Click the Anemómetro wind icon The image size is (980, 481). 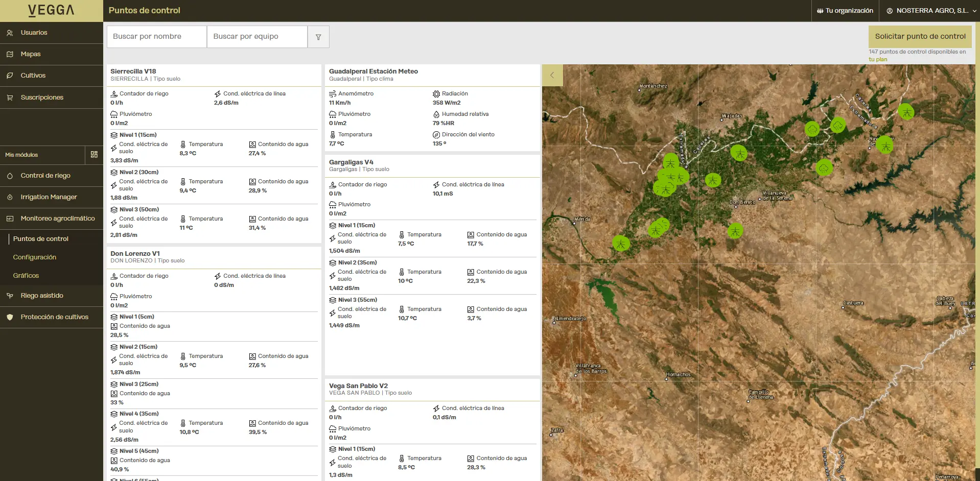tap(333, 94)
